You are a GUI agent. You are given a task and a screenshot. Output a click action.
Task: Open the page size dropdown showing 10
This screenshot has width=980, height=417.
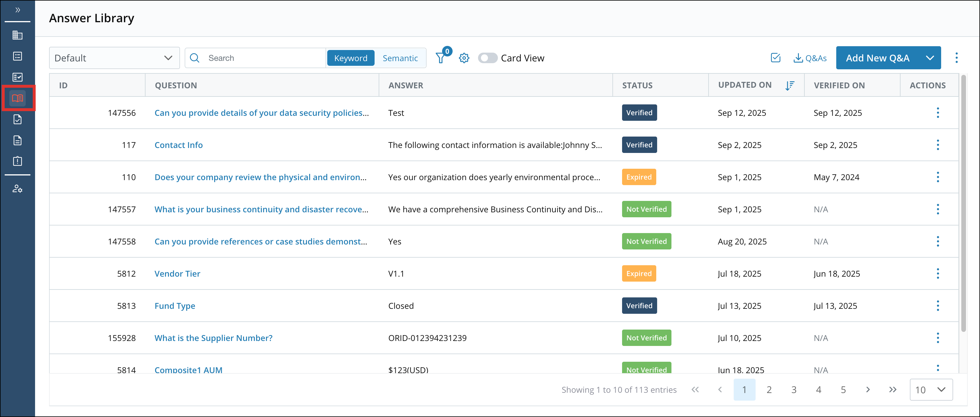[931, 390]
